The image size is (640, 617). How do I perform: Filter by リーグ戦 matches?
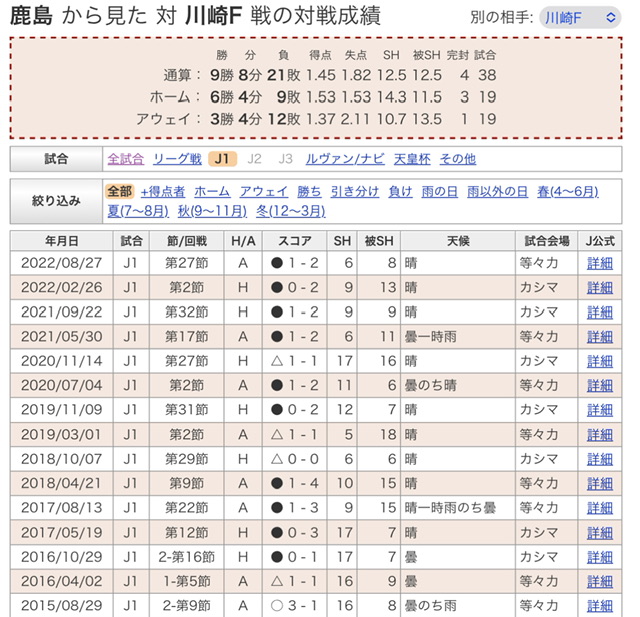click(178, 159)
